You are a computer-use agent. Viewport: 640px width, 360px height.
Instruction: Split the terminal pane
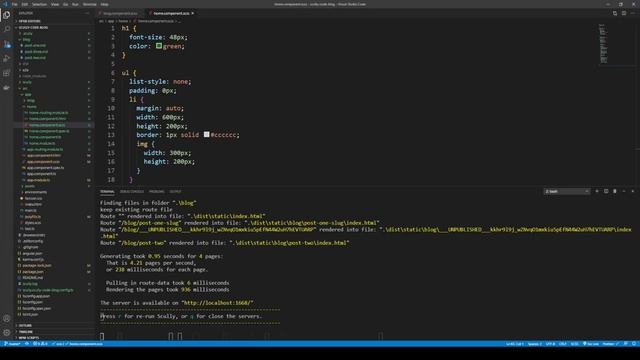pos(606,191)
